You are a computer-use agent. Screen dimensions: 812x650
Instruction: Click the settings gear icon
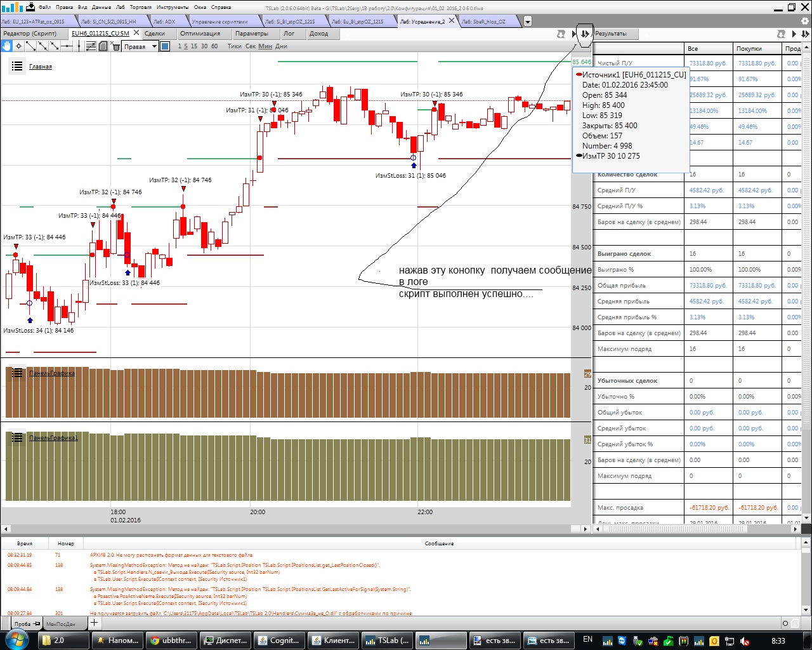[805, 21]
